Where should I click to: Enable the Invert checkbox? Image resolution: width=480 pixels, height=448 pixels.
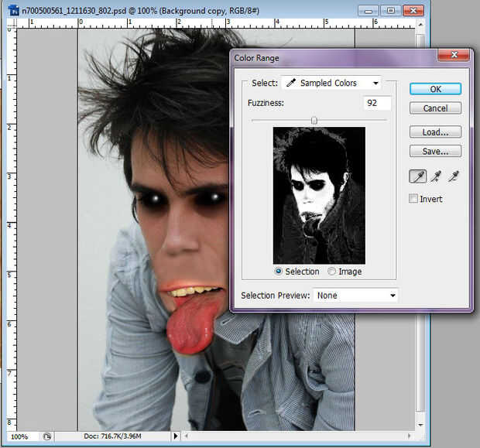pos(413,199)
